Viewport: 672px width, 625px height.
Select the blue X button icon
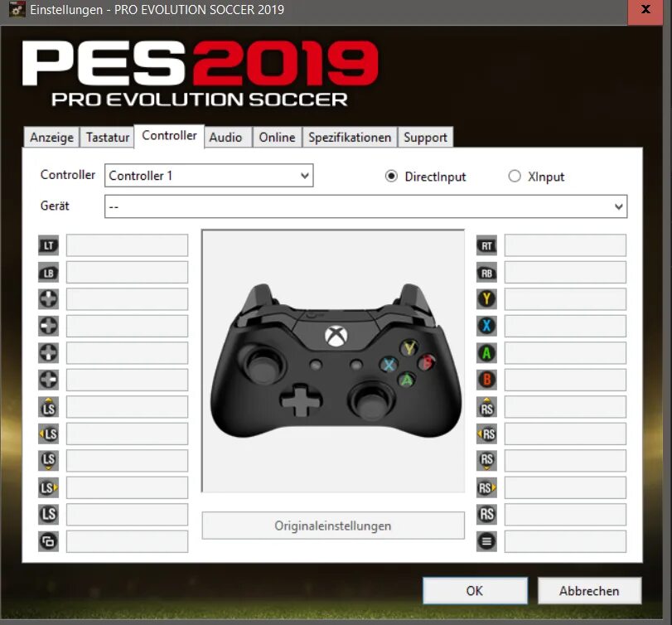486,327
